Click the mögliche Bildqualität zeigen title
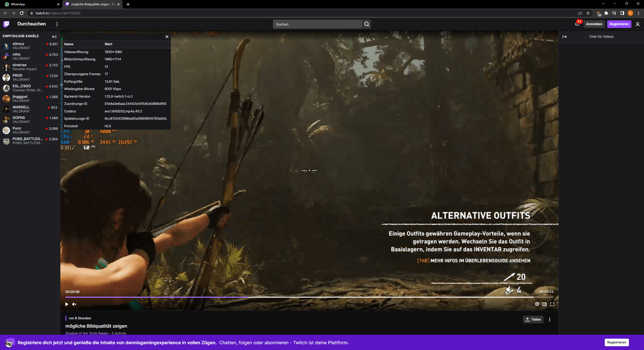This screenshot has width=644, height=350. point(96,326)
